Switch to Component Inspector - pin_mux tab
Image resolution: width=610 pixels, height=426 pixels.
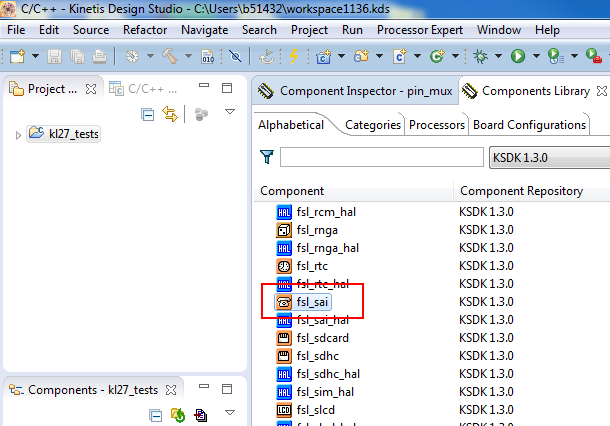(355, 91)
